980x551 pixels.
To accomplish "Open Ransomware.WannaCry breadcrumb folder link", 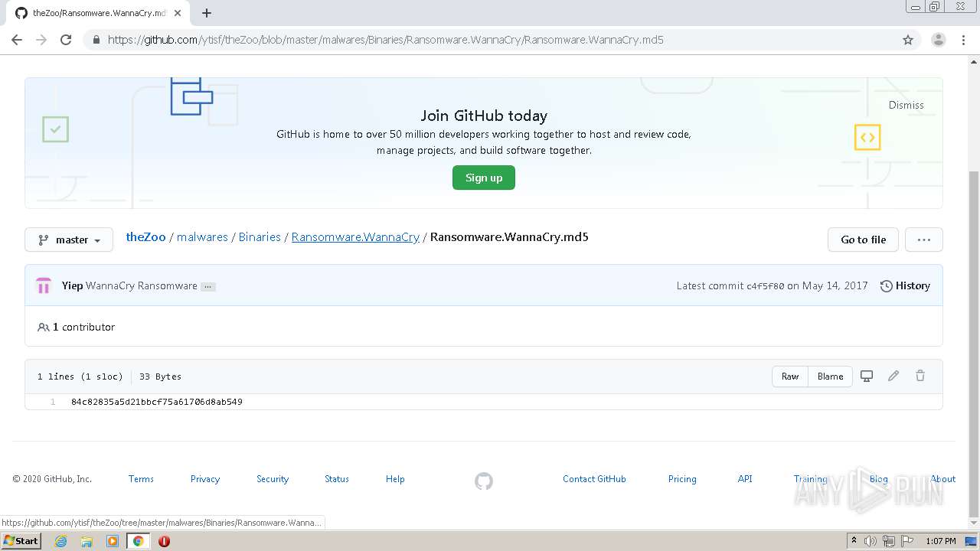I will click(x=355, y=237).
